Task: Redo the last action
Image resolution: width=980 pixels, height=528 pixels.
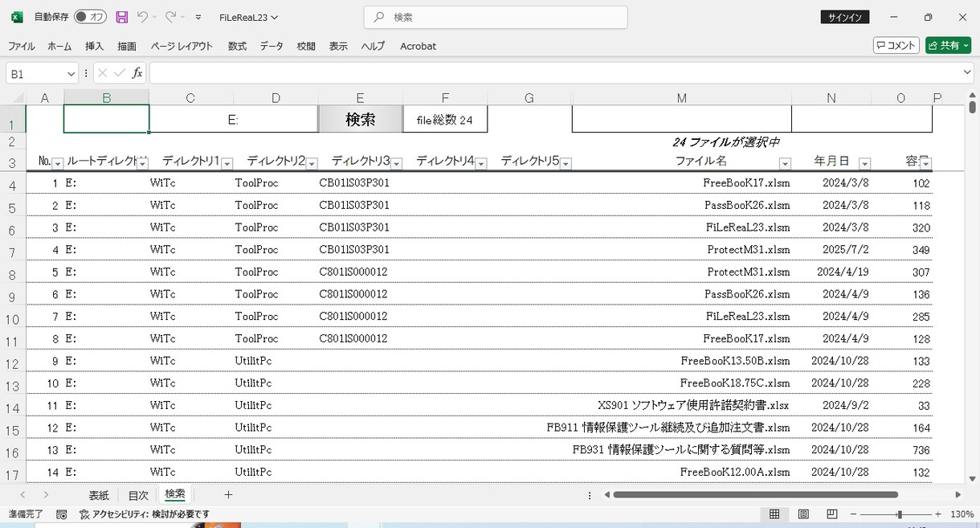Action: 170,17
